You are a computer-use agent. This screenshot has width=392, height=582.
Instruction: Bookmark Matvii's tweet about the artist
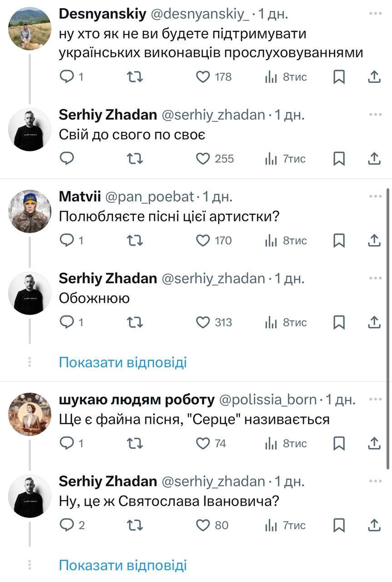point(339,241)
